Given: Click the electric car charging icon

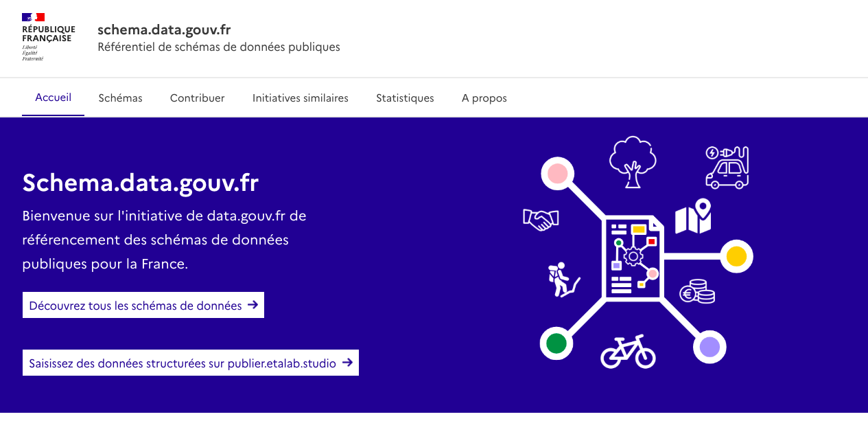Looking at the screenshot, I should point(727,166).
